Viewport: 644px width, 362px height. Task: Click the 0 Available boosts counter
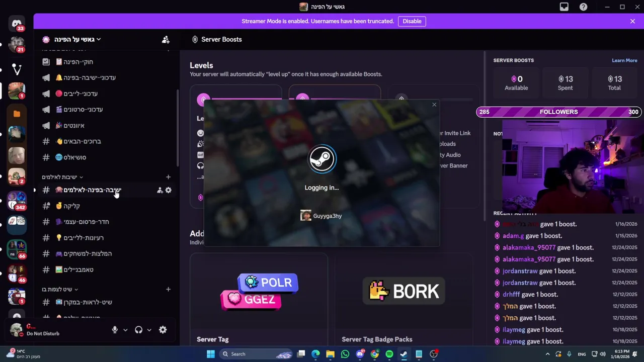coord(516,83)
